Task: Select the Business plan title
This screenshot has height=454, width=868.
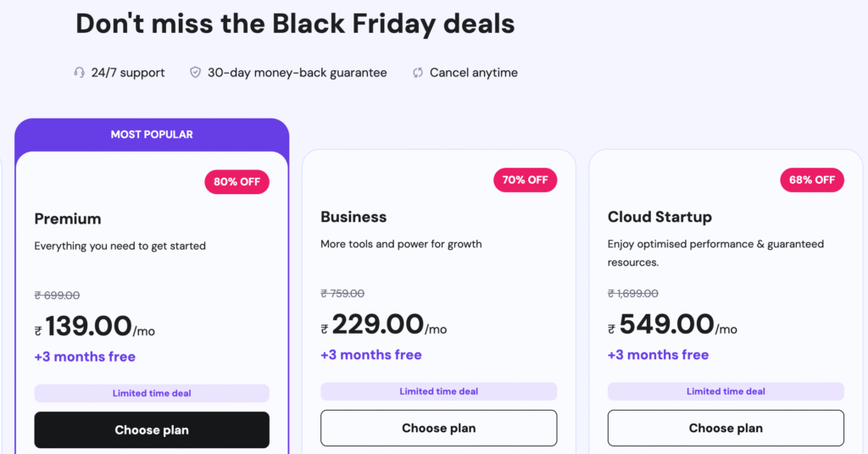Action: tap(353, 217)
